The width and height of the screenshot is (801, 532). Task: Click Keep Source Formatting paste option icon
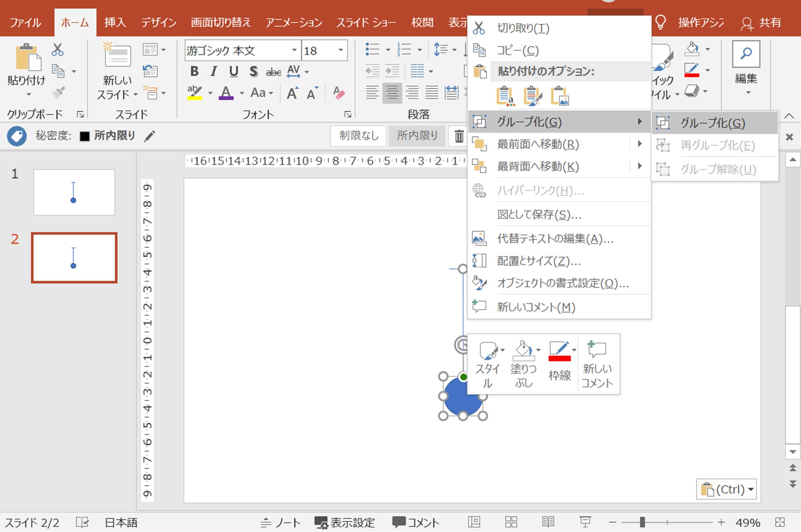[533, 96]
